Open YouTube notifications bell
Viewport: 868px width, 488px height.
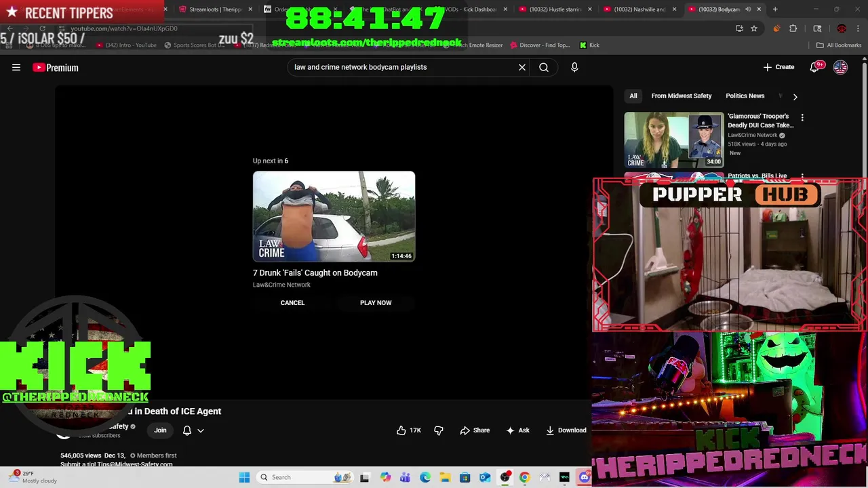click(x=815, y=67)
